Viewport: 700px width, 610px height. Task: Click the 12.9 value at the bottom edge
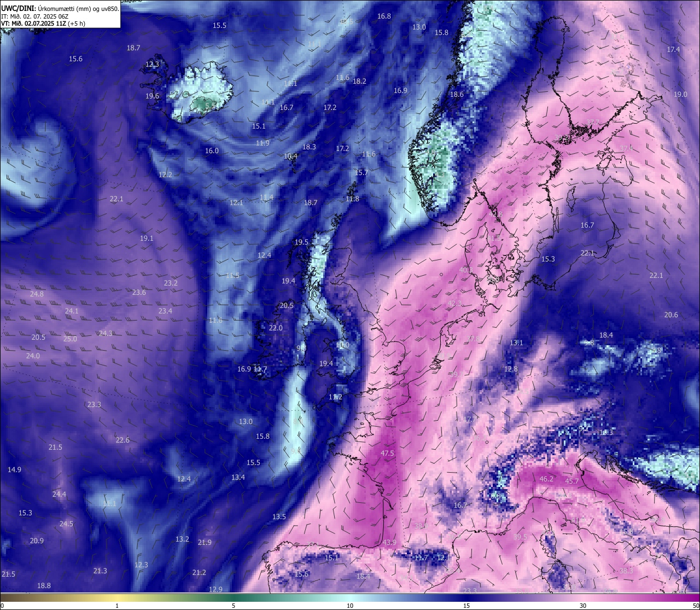[216, 590]
